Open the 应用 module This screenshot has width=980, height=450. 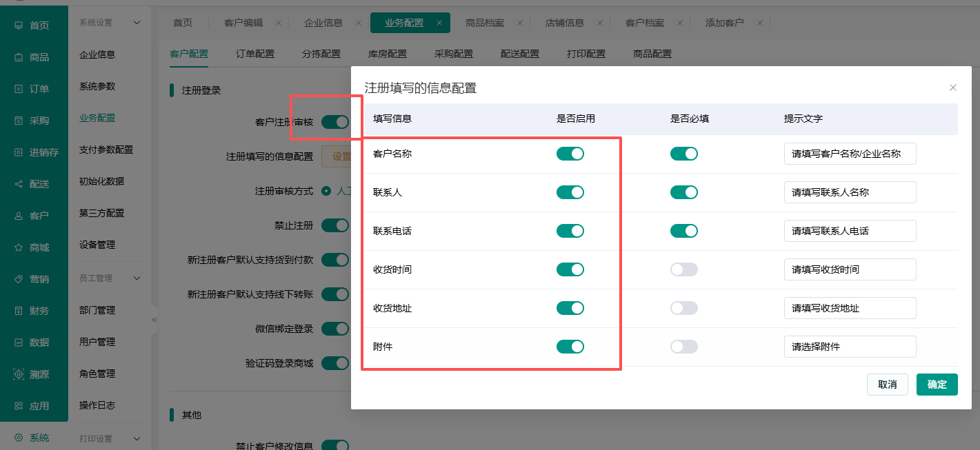pyautogui.click(x=34, y=406)
